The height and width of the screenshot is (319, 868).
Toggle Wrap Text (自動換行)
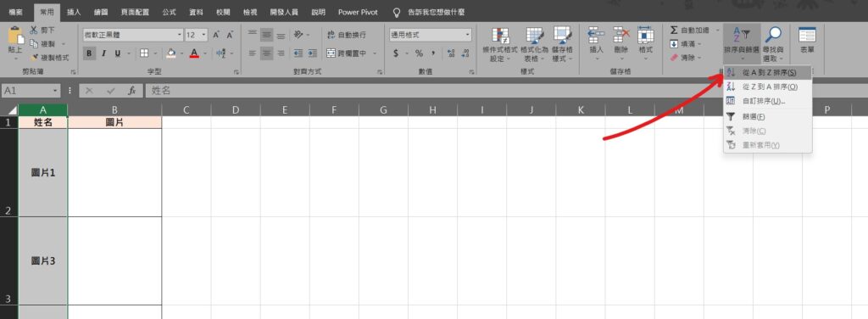pyautogui.click(x=347, y=35)
